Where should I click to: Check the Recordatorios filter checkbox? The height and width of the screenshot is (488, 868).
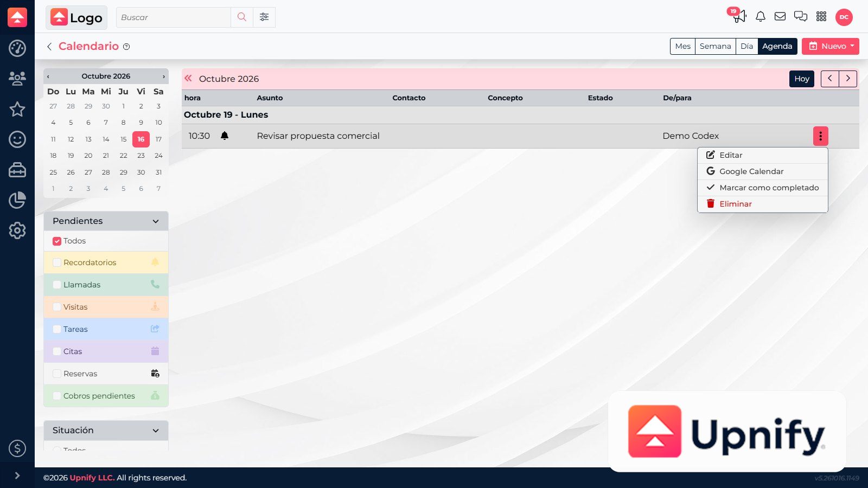coord(57,263)
